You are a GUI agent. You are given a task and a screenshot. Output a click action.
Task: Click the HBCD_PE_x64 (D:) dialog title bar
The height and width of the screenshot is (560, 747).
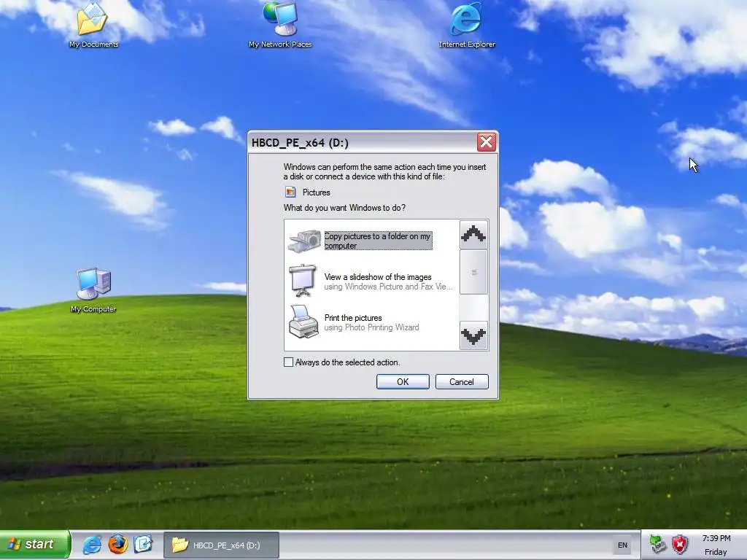(362, 142)
